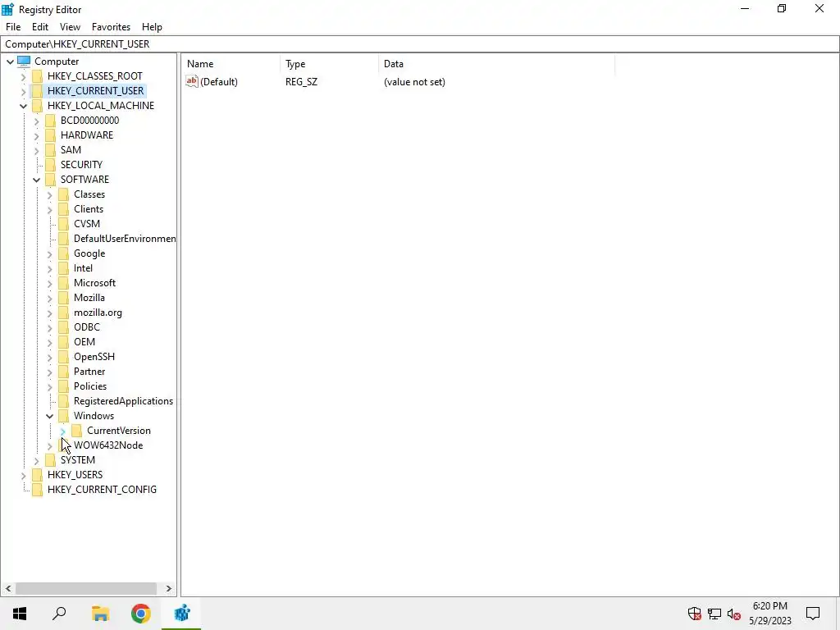Click the SAM folder icon
The width and height of the screenshot is (840, 630).
(50, 150)
